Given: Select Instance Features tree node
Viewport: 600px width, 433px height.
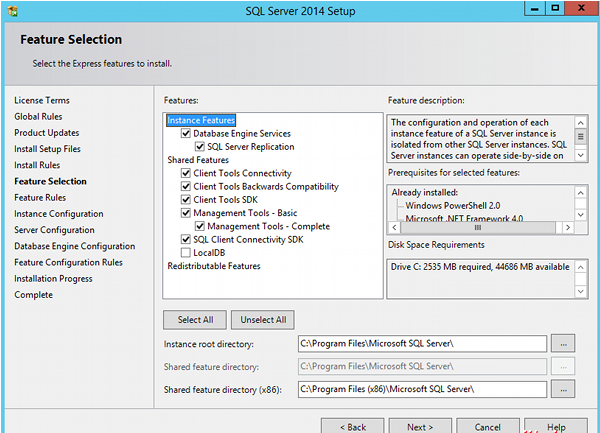Looking at the screenshot, I should coord(201,120).
